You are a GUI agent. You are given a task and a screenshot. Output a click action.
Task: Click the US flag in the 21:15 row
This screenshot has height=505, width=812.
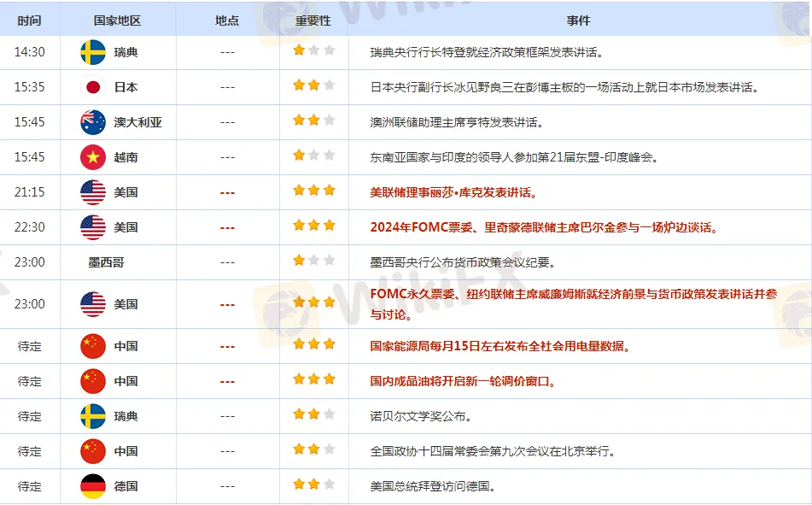(x=93, y=192)
